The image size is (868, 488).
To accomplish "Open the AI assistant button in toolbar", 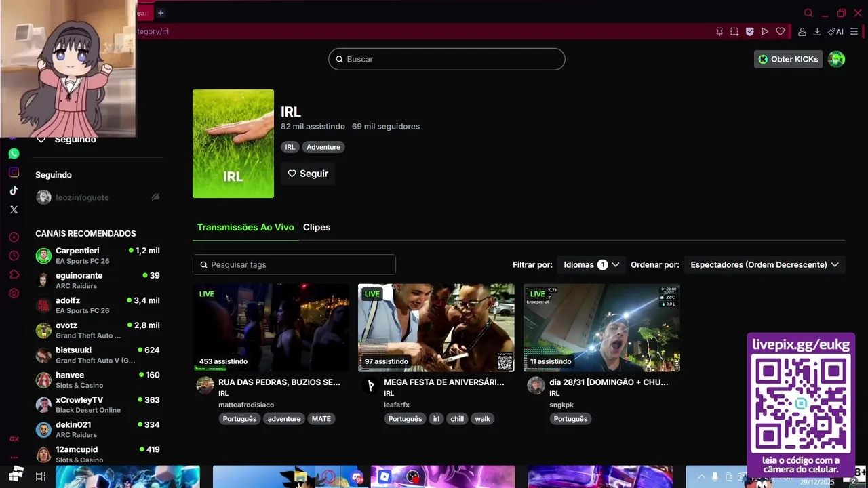I will [x=835, y=31].
